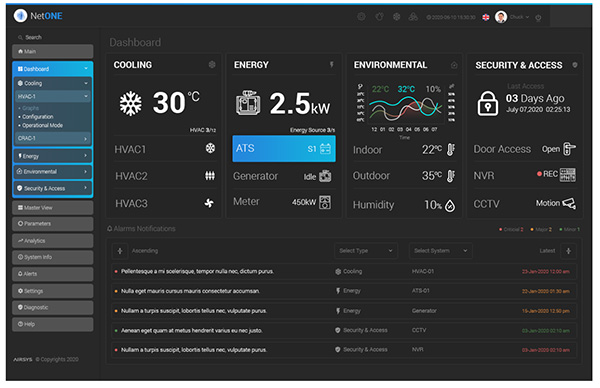Expand the CRAC-1 sidebar item
Viewport: 600px width, 388px height.
pyautogui.click(x=53, y=138)
